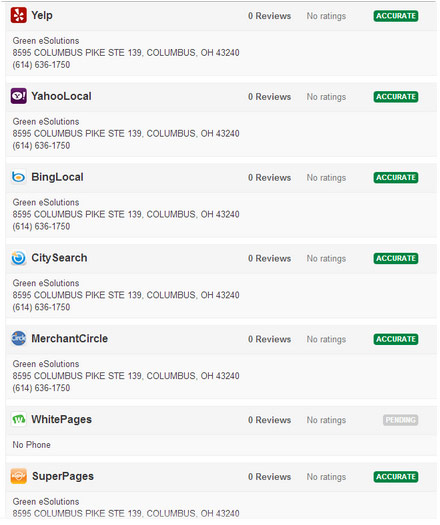Click the WhitePages listing name
440x525 pixels.
coord(61,420)
